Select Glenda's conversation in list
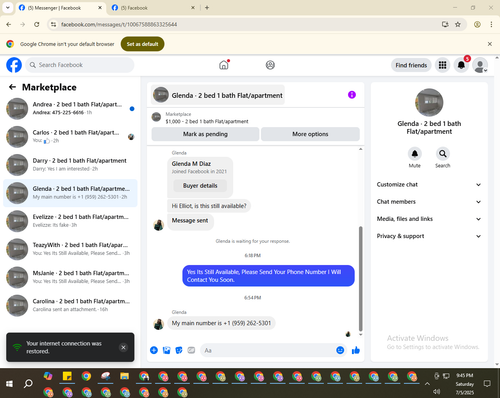Viewport: 500px width, 398px height. 70,193
